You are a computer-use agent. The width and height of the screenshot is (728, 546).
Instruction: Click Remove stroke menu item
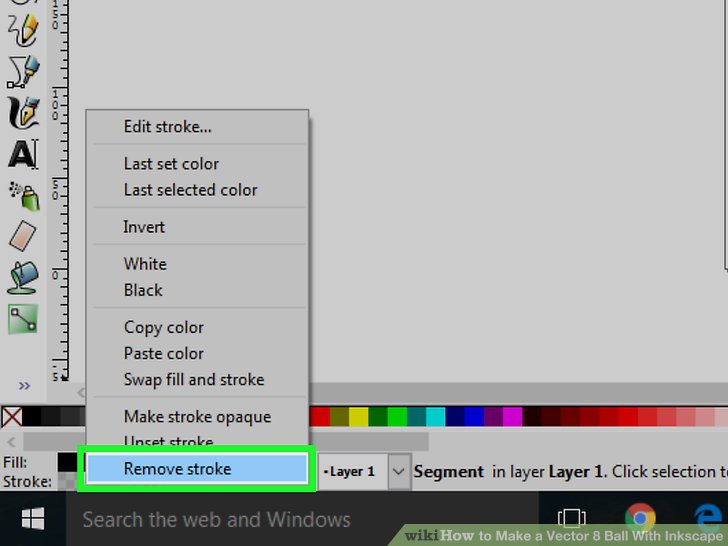click(x=197, y=468)
